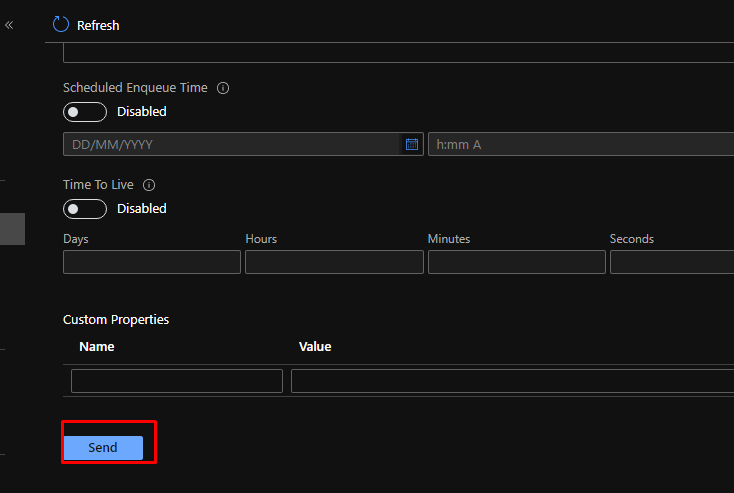This screenshot has height=493, width=734.
Task: Focus the Days input box
Action: point(152,262)
